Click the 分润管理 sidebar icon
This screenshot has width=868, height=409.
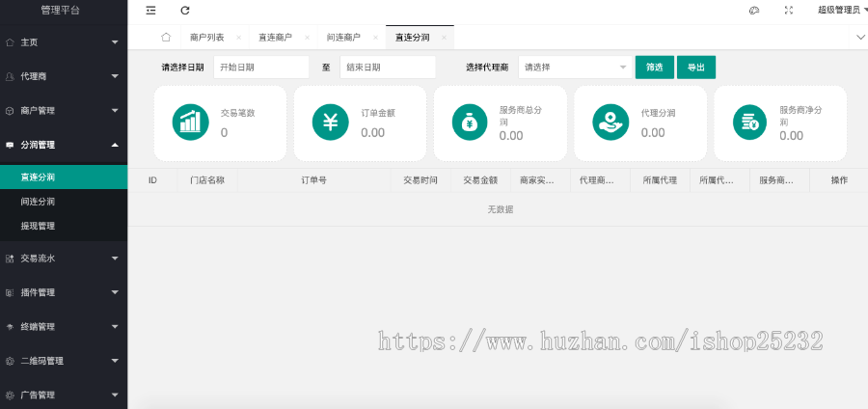click(10, 145)
